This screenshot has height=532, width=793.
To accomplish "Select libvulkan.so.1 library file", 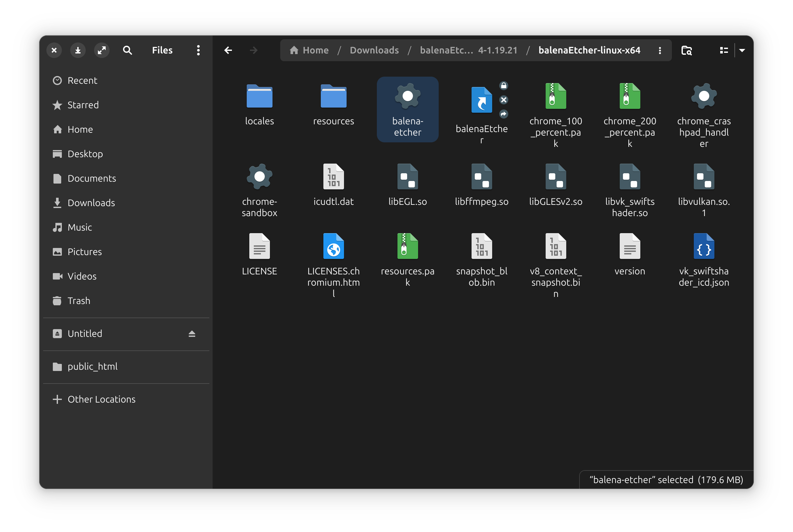I will tap(704, 177).
